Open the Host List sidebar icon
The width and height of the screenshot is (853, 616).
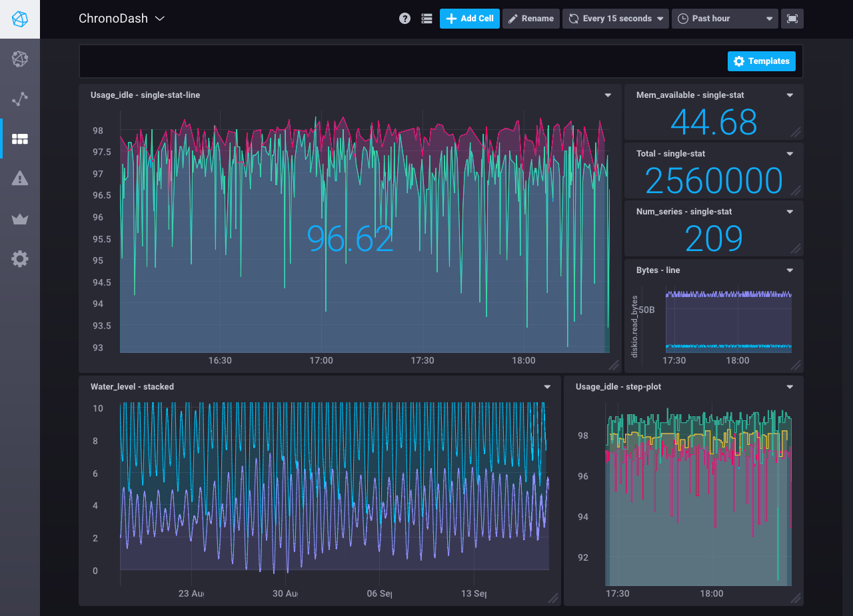point(19,59)
